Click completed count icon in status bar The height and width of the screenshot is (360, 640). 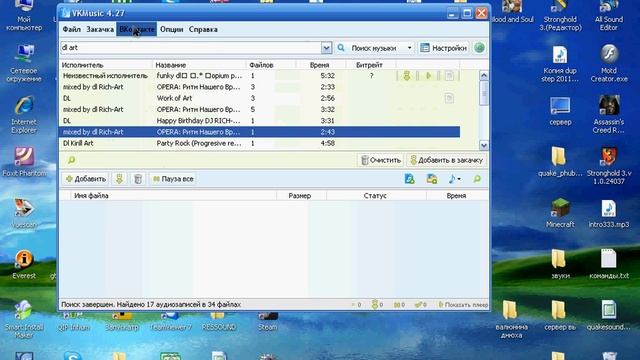(x=418, y=304)
